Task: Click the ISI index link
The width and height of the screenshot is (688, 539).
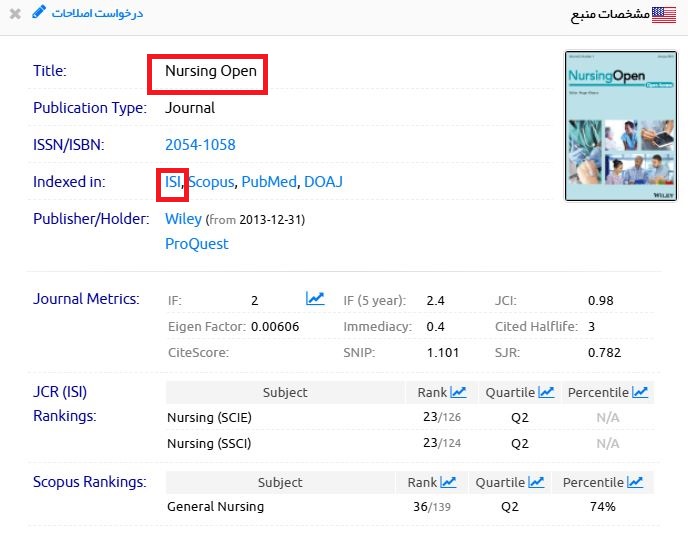Action: pyautogui.click(x=173, y=182)
